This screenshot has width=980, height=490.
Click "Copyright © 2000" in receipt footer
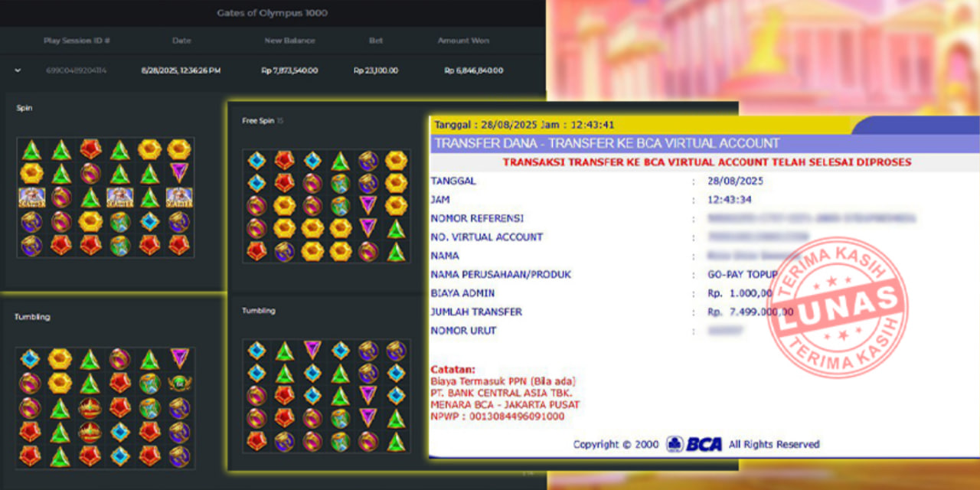pyautogui.click(x=617, y=444)
